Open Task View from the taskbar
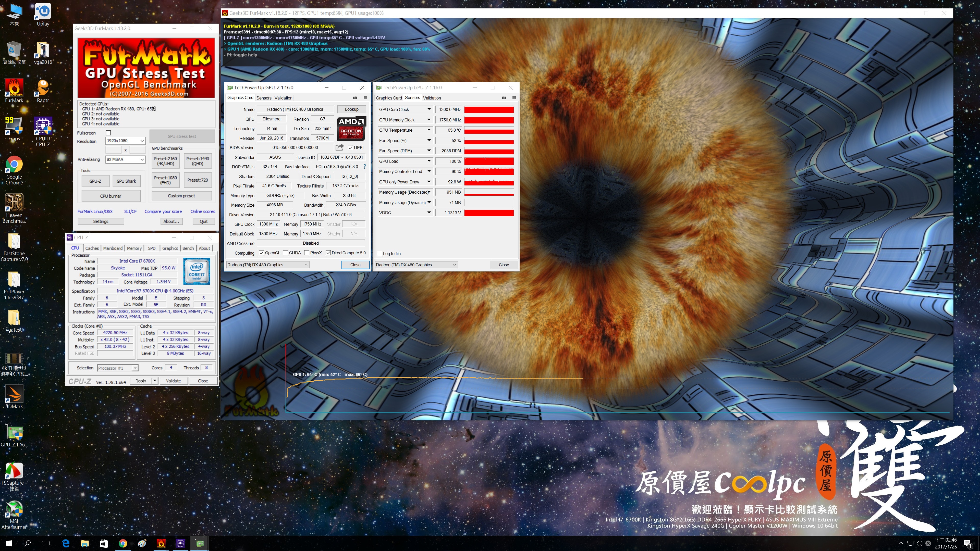980x551 pixels. pos(46,543)
